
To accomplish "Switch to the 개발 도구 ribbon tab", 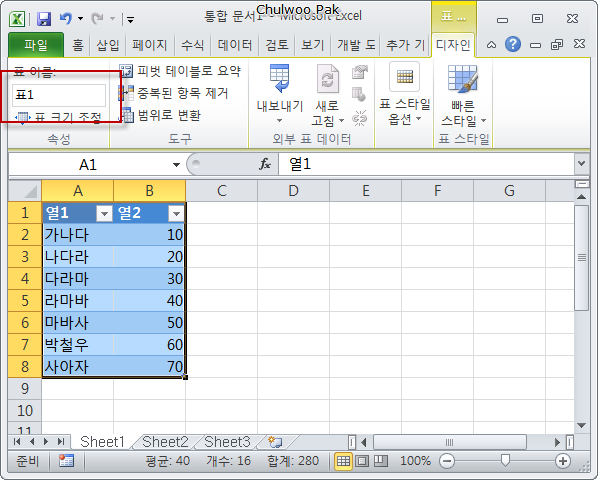I will click(356, 45).
